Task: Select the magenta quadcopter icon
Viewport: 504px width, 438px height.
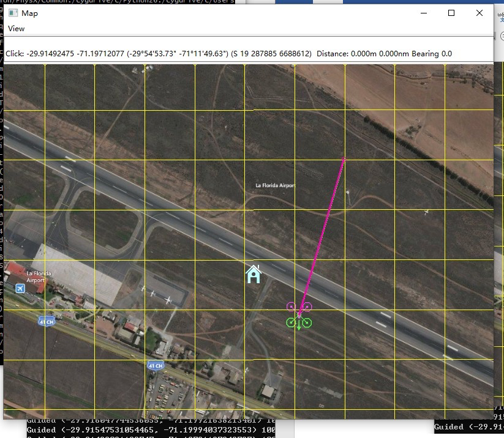Action: [x=299, y=306]
